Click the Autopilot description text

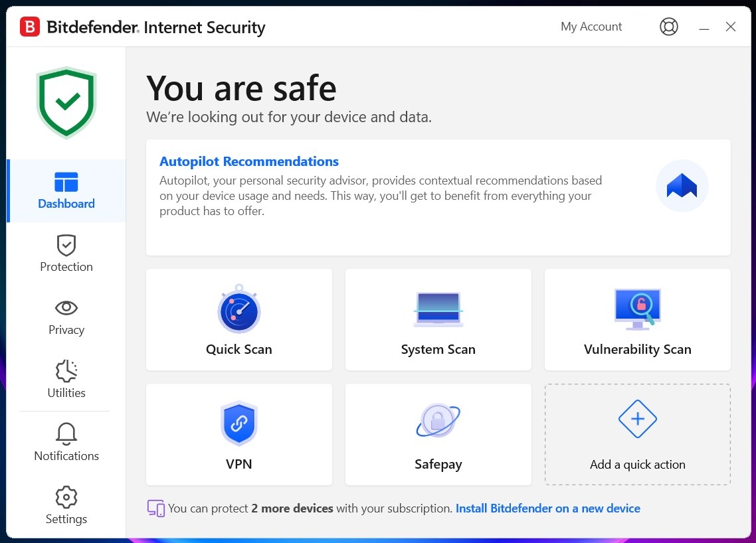[381, 196]
